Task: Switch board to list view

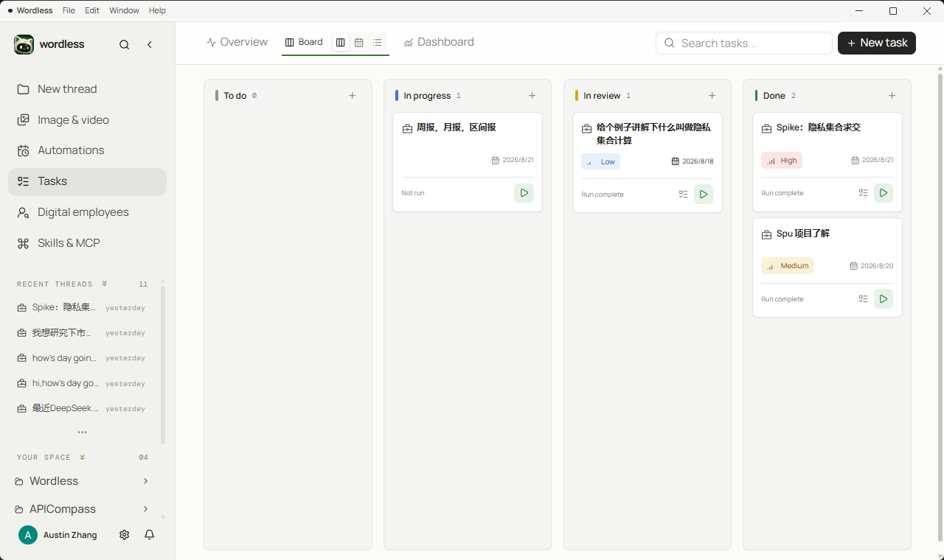Action: coord(378,43)
